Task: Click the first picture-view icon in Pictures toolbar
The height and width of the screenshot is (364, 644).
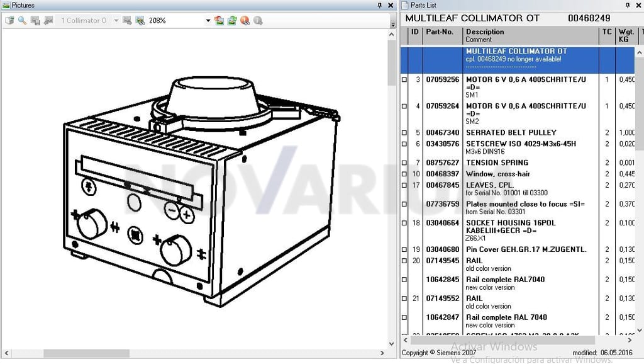Action: coord(9,20)
